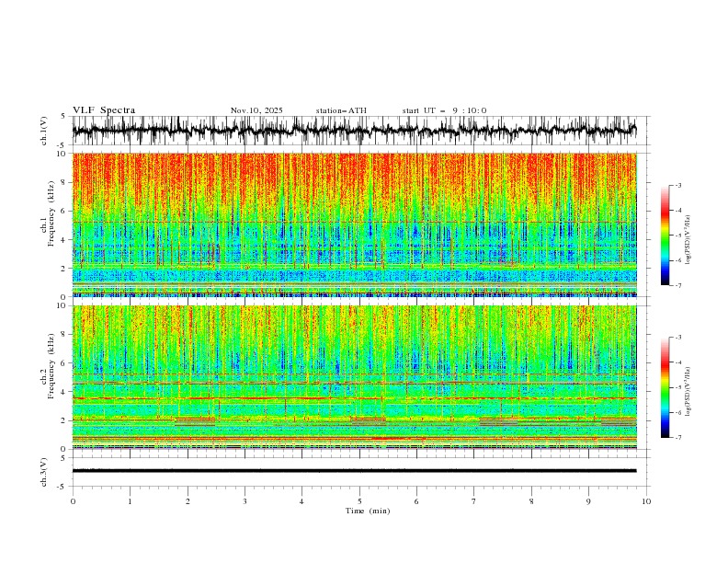
Task: Select the ch.1 "Frequency (kHz)" axis label
Action: tap(51, 213)
